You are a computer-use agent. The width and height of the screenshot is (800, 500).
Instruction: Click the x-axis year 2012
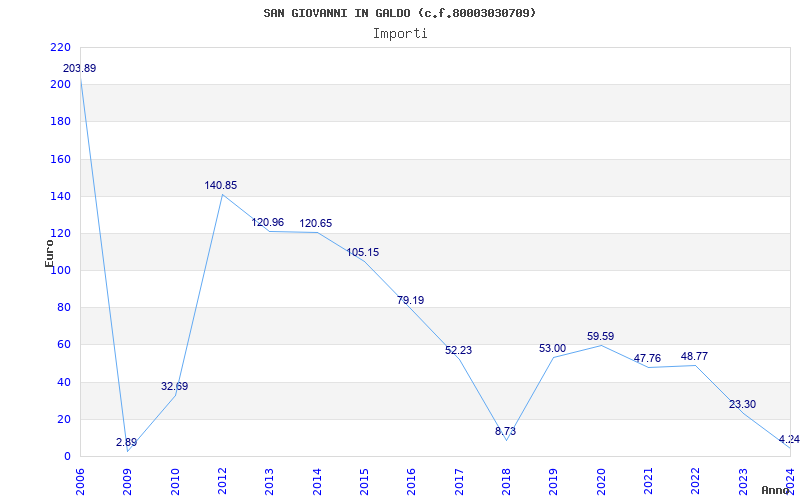tap(222, 481)
